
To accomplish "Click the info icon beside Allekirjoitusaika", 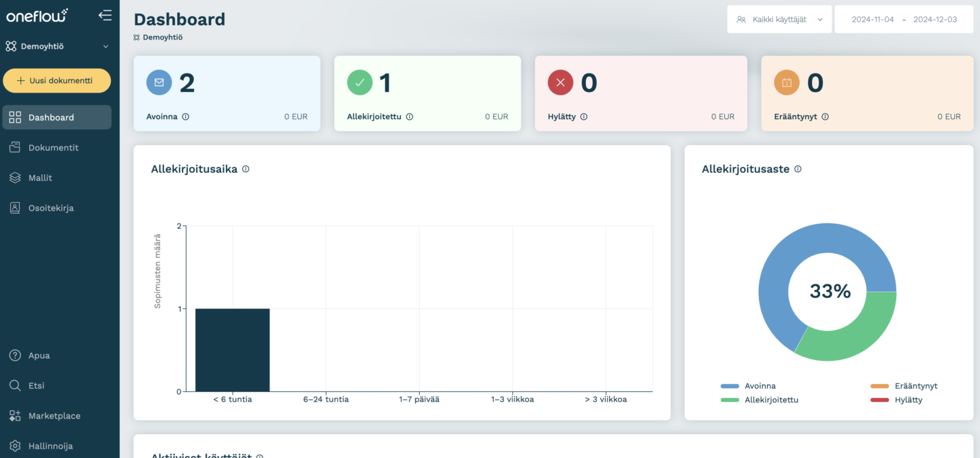I will pyautogui.click(x=246, y=169).
